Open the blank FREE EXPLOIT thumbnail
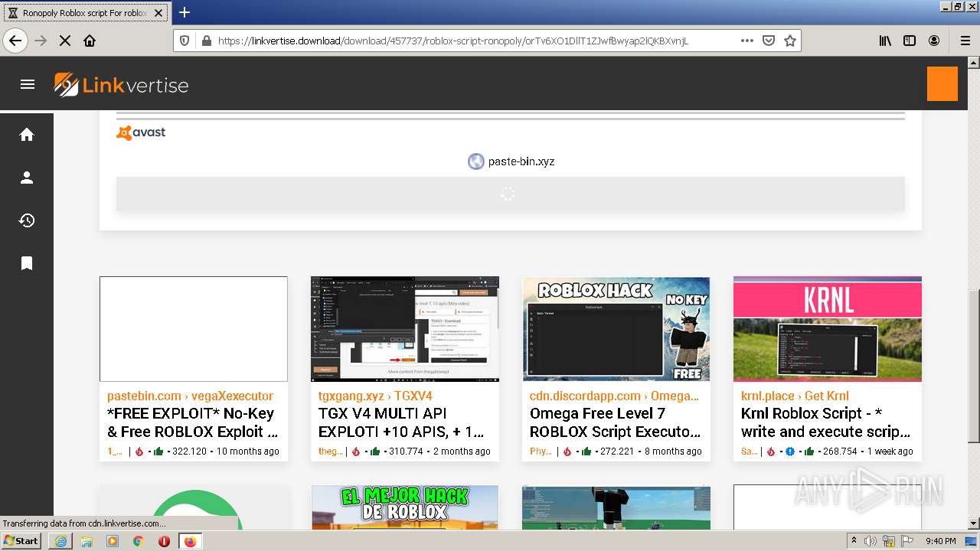Image resolution: width=980 pixels, height=551 pixels. click(x=194, y=329)
